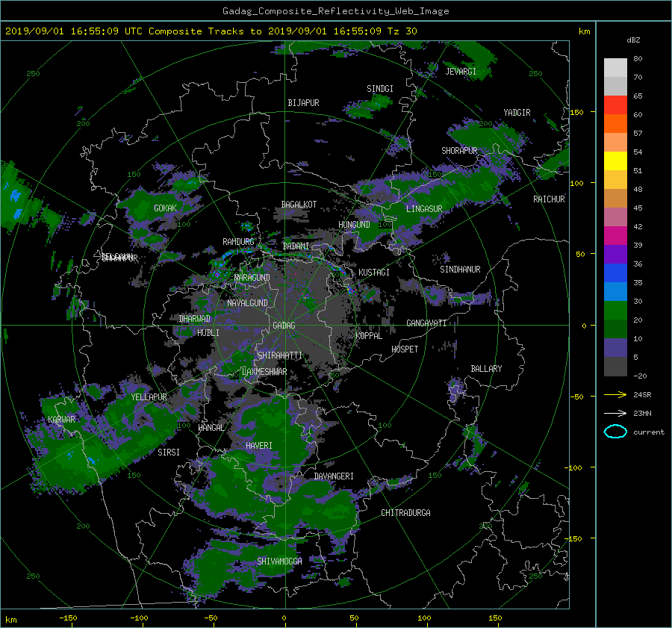This screenshot has height=628, width=672.
Task: Click the KOPPAL label
Action: coord(369,336)
